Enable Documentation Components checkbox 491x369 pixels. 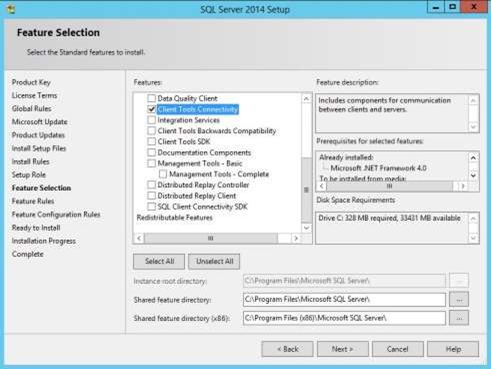152,152
